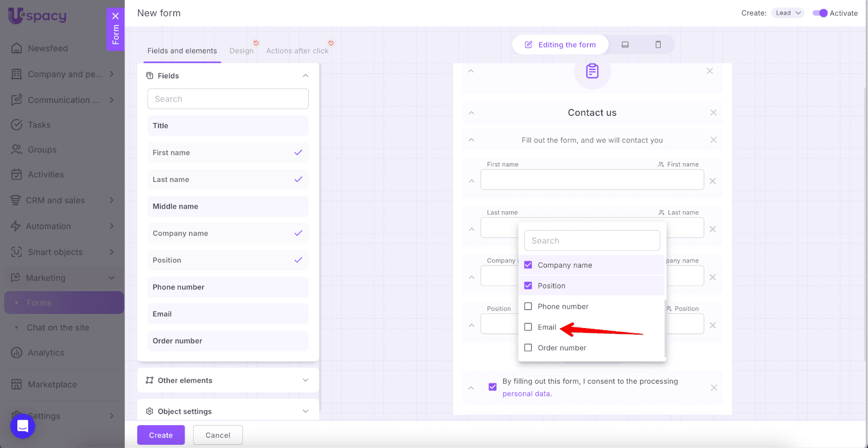Screen dimensions: 868x448
Task: Check Order number in the dropdown list
Action: [x=528, y=348]
